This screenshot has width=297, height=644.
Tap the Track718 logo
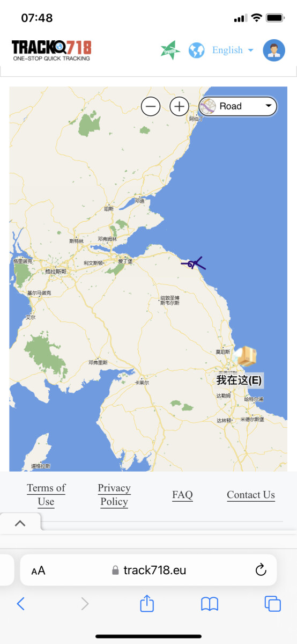[51, 50]
